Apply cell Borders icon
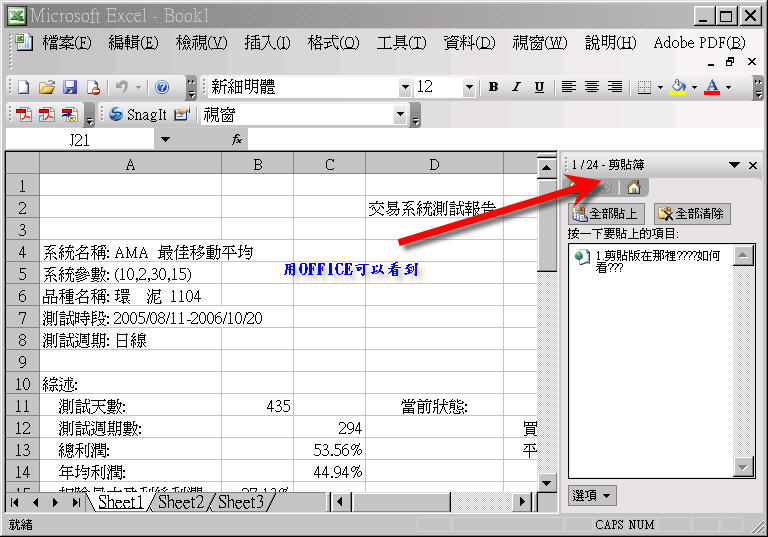The height and width of the screenshot is (537, 768). (644, 88)
